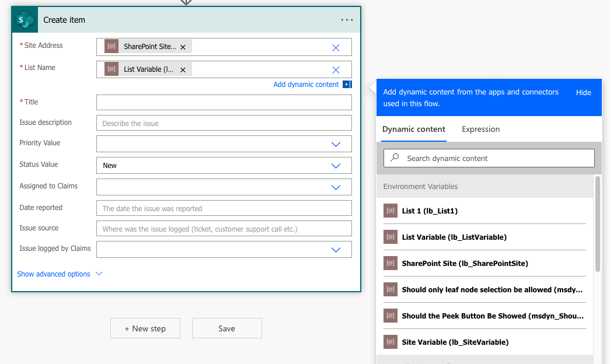Save the flow
The height and width of the screenshot is (364, 610).
226,328
